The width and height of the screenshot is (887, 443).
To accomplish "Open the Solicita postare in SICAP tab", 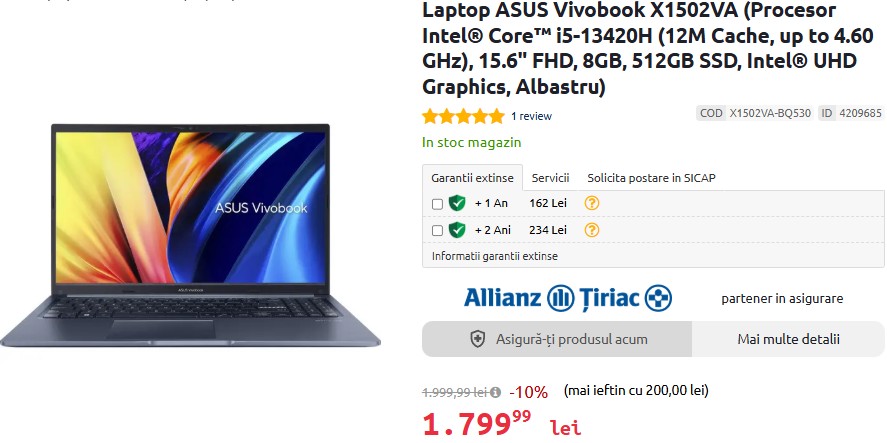I will coord(651,178).
